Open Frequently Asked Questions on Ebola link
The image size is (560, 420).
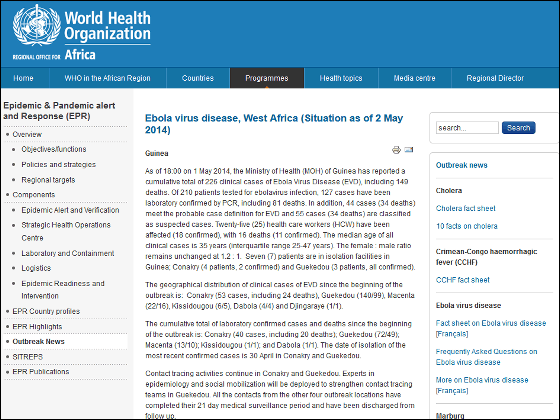click(x=486, y=357)
